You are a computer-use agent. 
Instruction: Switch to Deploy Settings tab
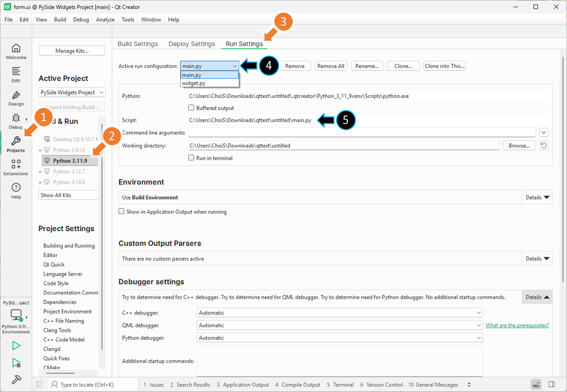[x=192, y=44]
